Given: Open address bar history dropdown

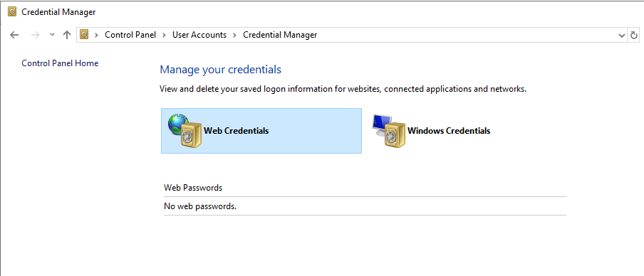Looking at the screenshot, I should click(622, 36).
